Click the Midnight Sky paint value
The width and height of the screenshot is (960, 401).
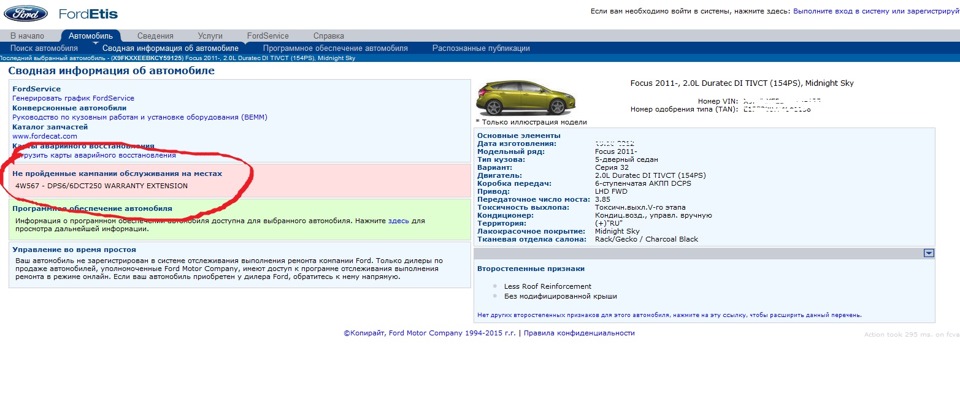[x=617, y=231]
